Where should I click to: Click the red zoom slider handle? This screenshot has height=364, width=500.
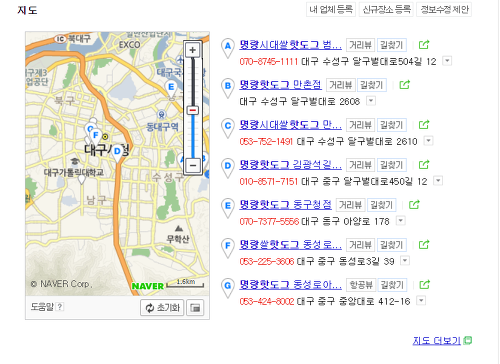(193, 110)
